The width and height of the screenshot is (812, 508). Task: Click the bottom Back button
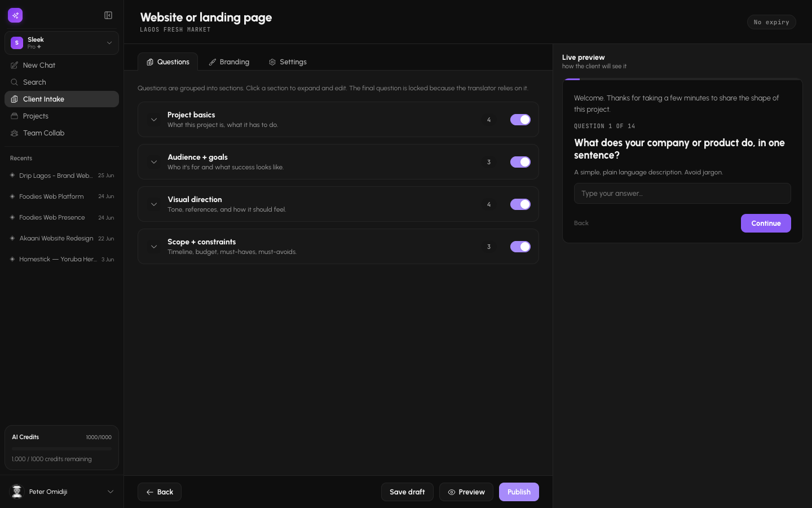coord(160,492)
